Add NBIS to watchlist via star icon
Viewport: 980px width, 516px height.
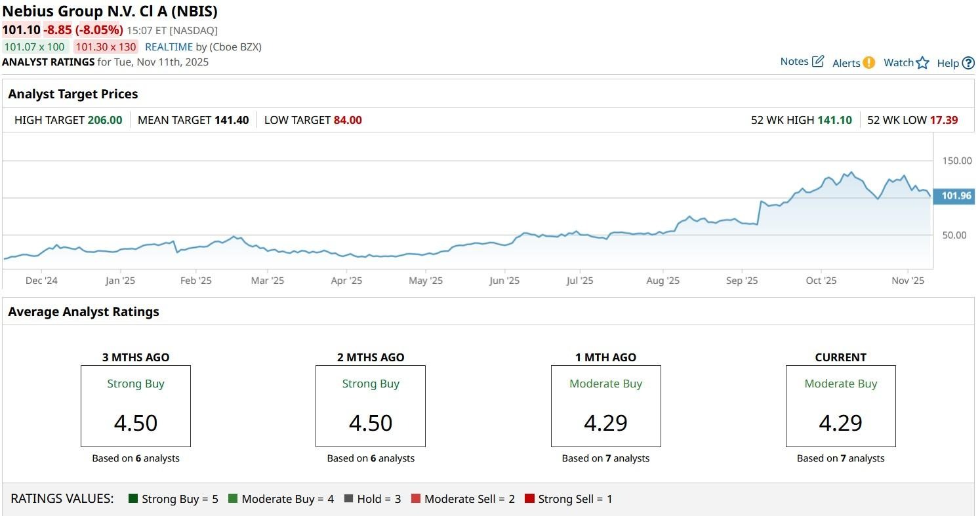click(x=923, y=62)
